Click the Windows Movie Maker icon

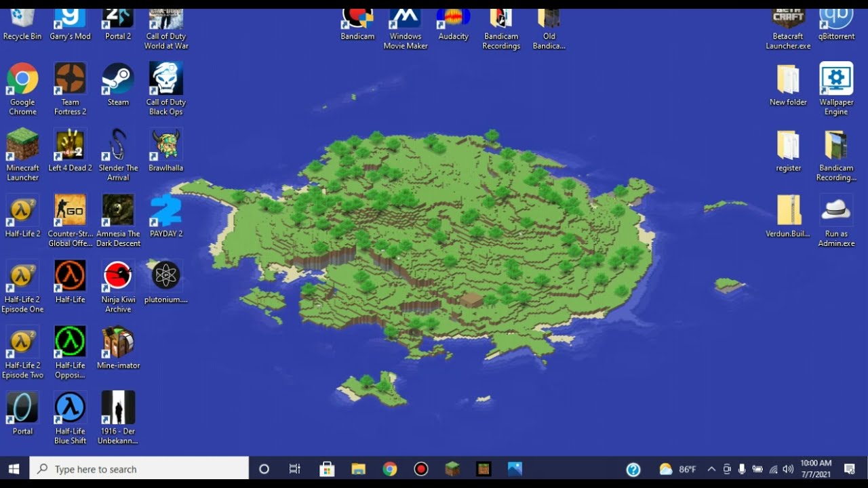406,29
